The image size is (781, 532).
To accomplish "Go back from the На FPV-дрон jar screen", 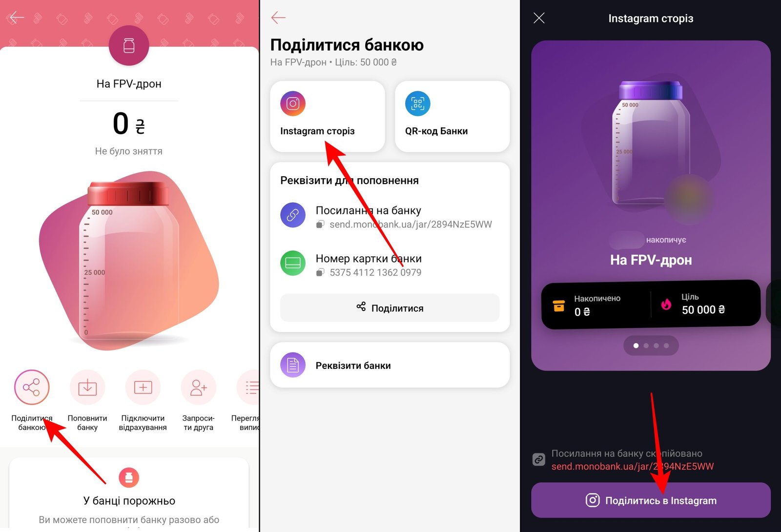I will [17, 18].
